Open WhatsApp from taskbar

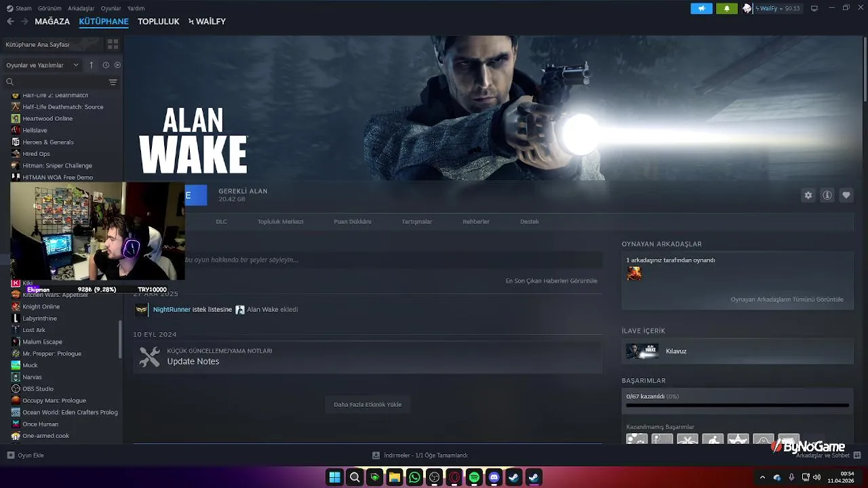(414, 477)
